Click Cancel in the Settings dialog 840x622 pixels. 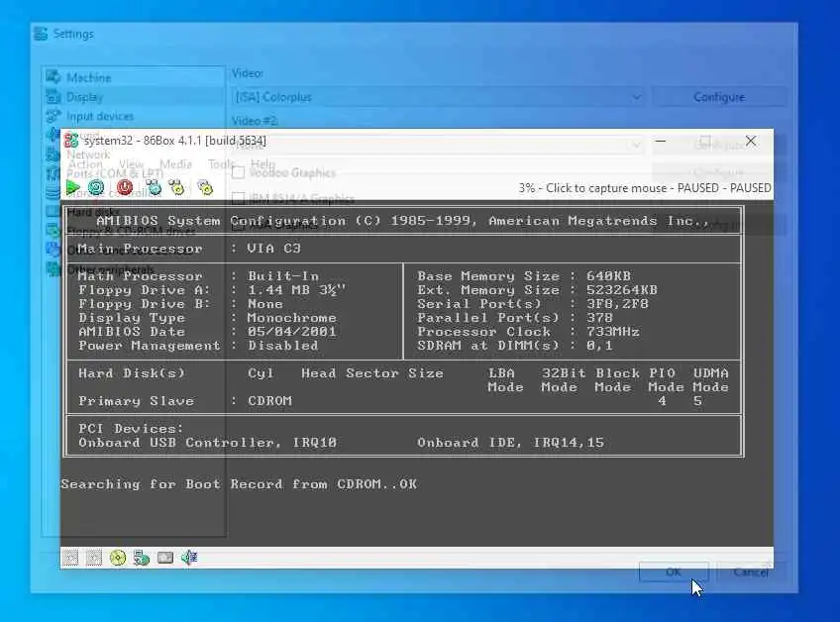click(751, 572)
